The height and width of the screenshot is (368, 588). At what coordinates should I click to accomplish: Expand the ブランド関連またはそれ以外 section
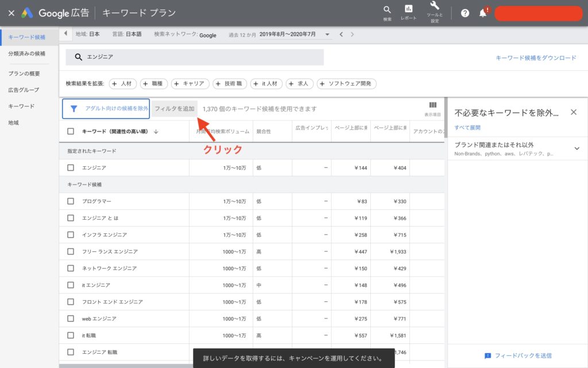point(577,149)
